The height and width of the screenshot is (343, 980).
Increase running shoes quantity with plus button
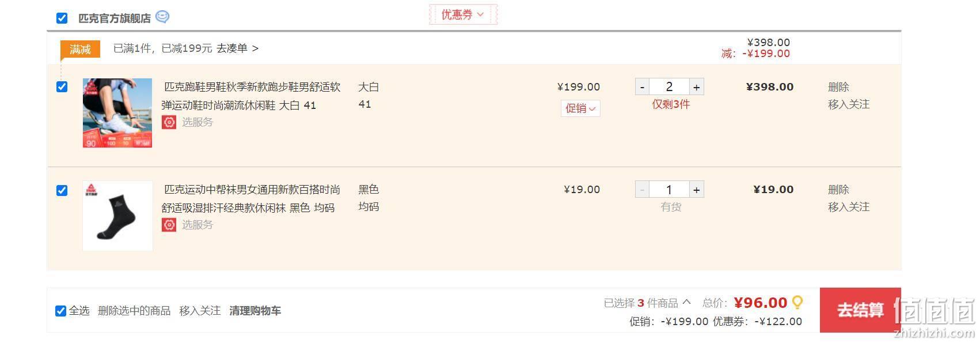coord(696,87)
